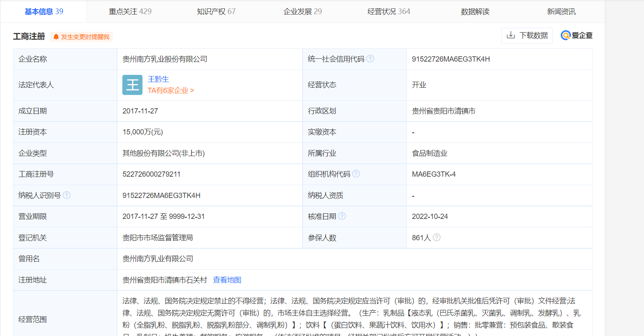Click the 下载数据 button
The width and height of the screenshot is (644, 336).
(527, 35)
